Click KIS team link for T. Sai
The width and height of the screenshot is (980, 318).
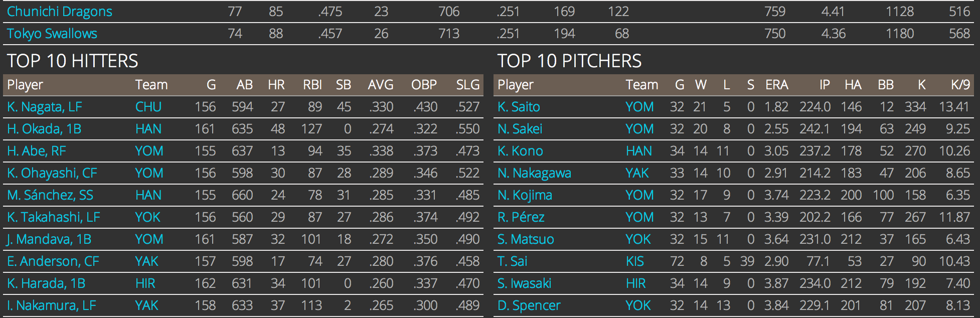pos(634,261)
